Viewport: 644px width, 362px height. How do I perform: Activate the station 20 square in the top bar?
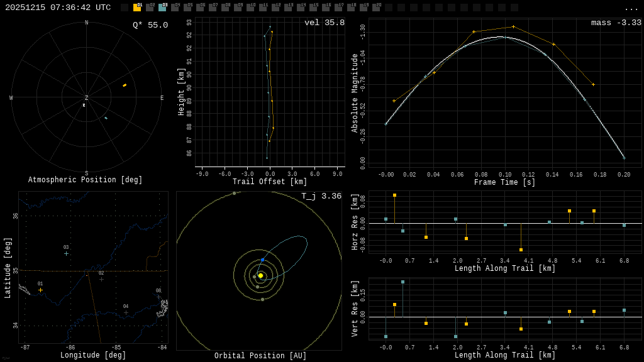pyautogui.click(x=375, y=8)
